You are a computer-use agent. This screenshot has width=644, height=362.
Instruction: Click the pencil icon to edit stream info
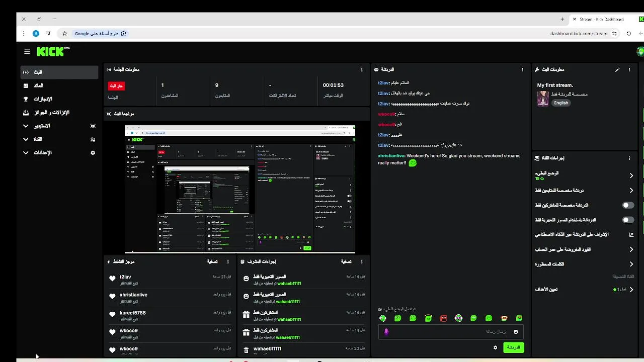617,70
